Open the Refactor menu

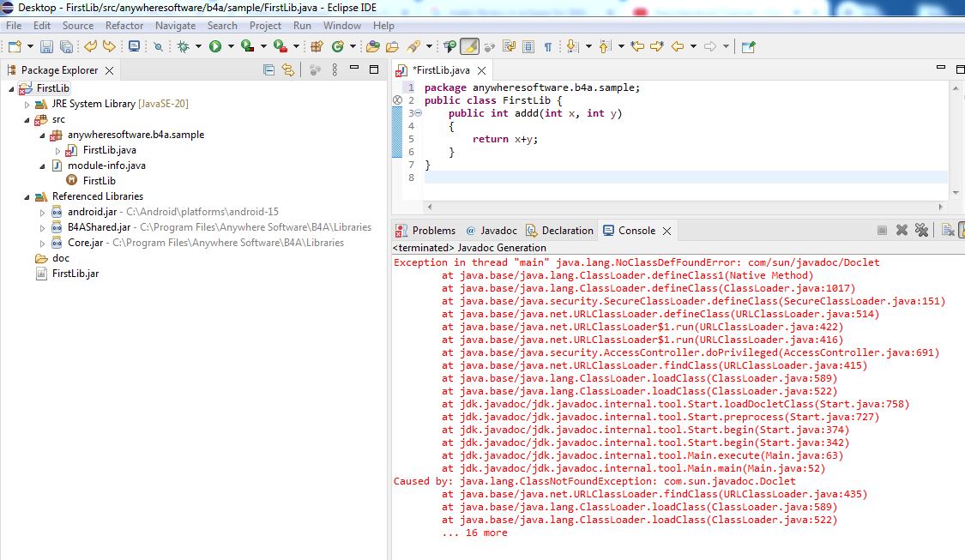pos(124,26)
